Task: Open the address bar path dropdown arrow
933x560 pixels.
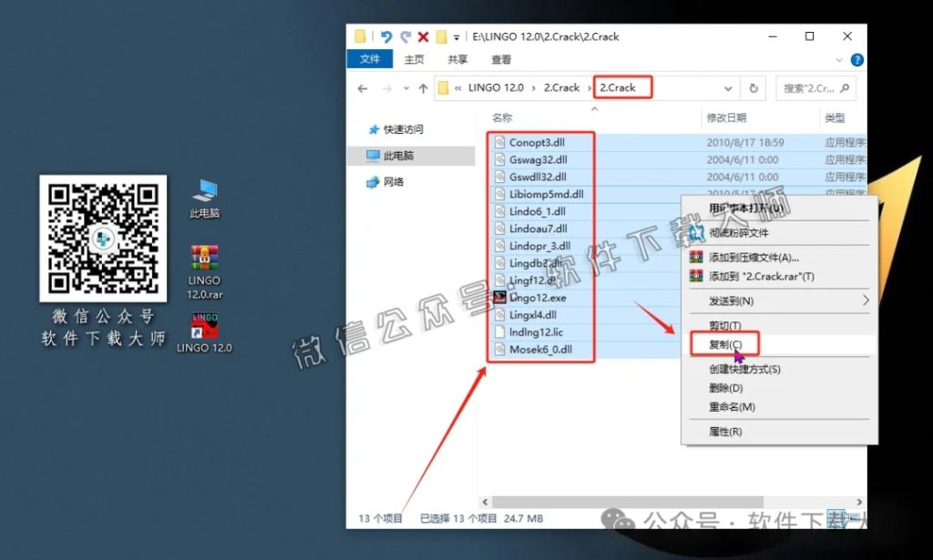Action: [x=726, y=87]
